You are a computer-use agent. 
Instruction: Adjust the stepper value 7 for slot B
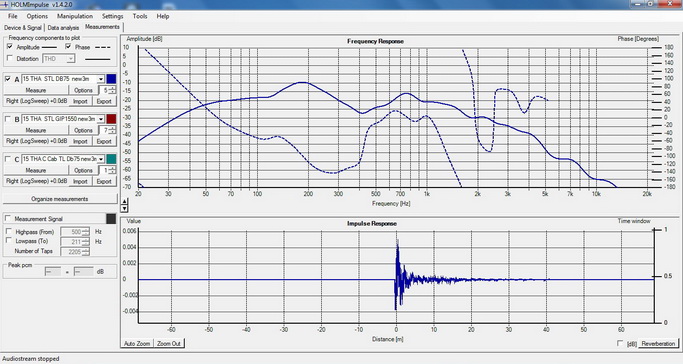click(x=108, y=130)
